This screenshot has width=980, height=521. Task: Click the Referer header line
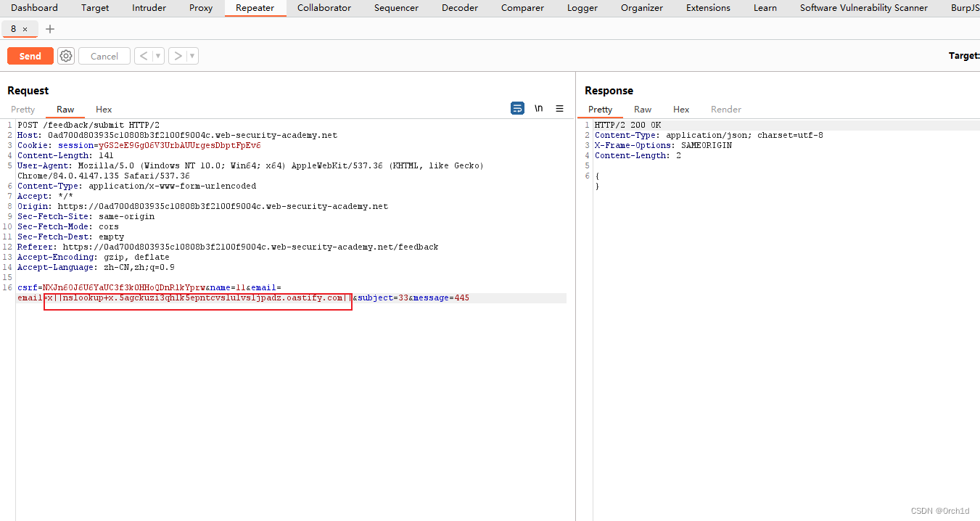click(228, 247)
